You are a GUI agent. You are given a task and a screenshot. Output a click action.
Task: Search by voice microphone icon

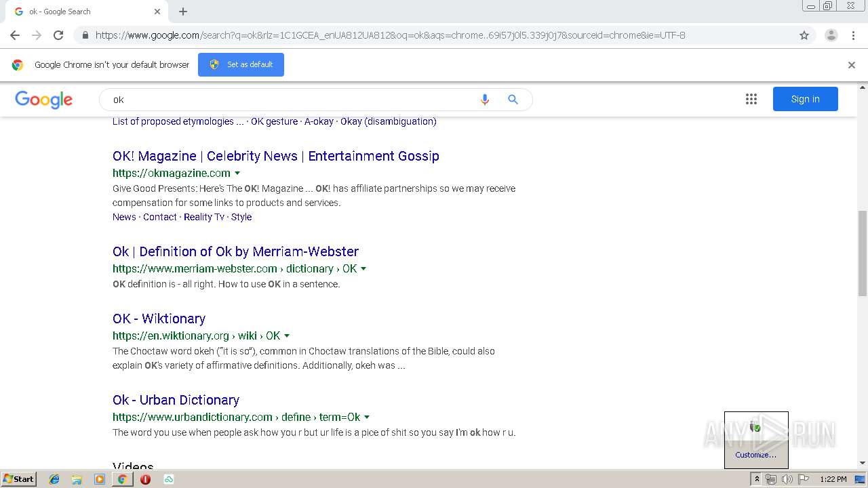tap(484, 100)
